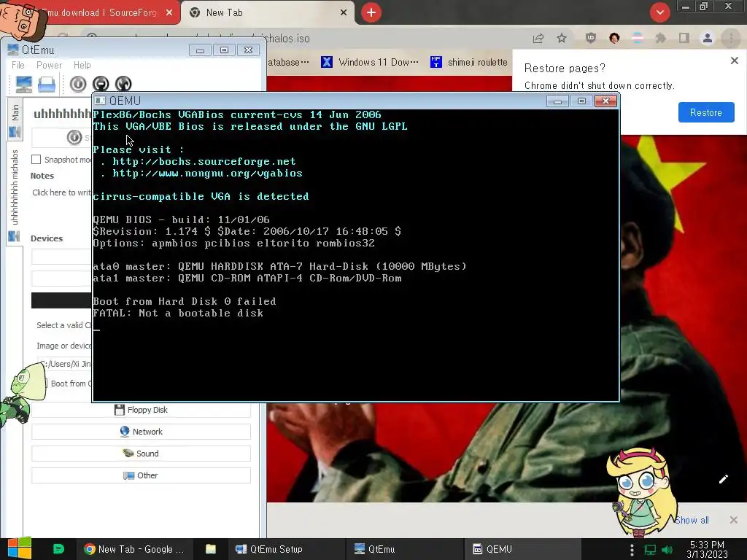
Task: Click the QtEmu window title icon
Action: point(13,50)
